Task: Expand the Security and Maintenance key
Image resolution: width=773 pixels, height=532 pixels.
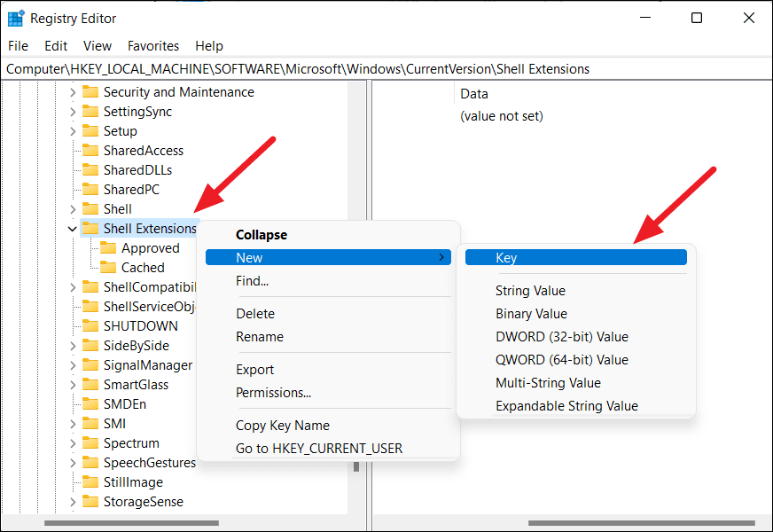Action: tap(73, 92)
